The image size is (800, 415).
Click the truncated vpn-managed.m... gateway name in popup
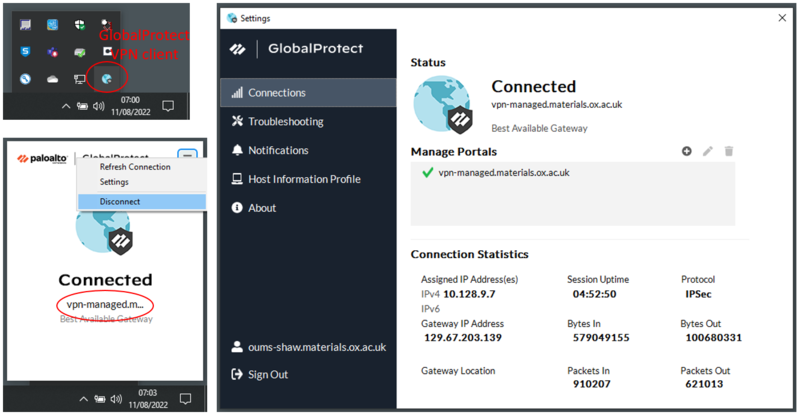pyautogui.click(x=105, y=304)
